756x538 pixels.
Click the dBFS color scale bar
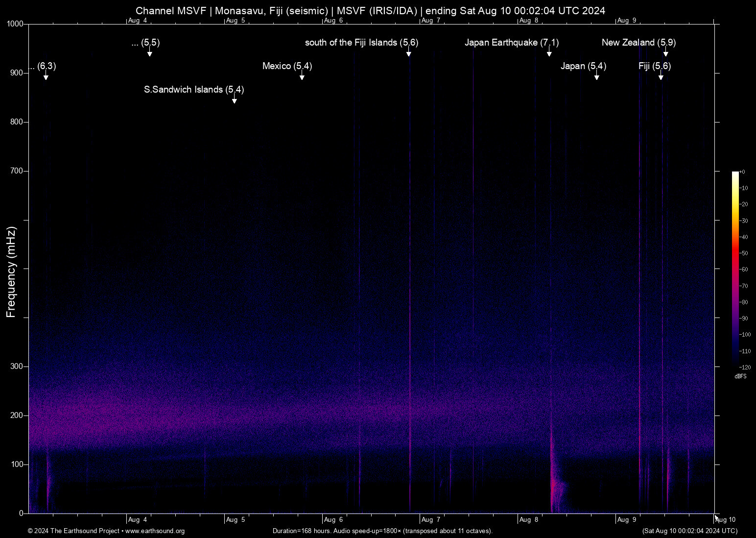(735, 269)
